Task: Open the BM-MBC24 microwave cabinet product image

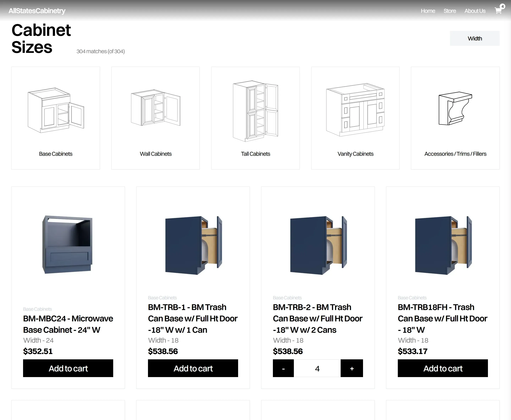Action: (x=68, y=244)
